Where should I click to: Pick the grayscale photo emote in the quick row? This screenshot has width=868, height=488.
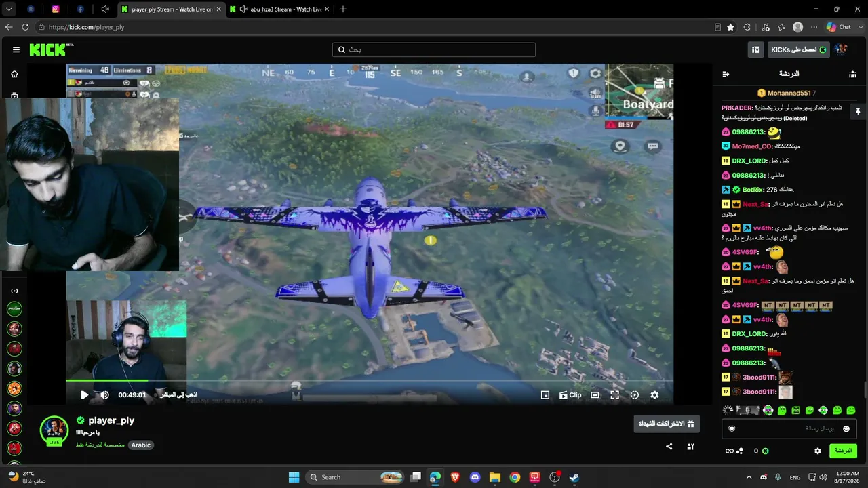click(748, 410)
